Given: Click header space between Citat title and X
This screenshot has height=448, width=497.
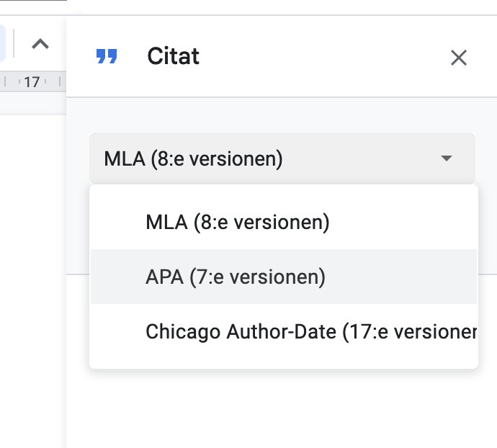Looking at the screenshot, I should (x=323, y=57).
